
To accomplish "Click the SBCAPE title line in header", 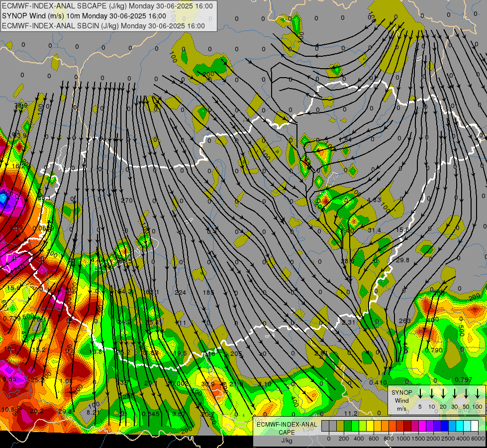I will tap(107, 6).
